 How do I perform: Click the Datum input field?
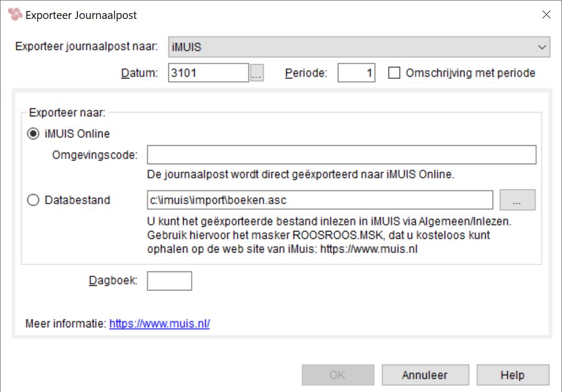208,73
